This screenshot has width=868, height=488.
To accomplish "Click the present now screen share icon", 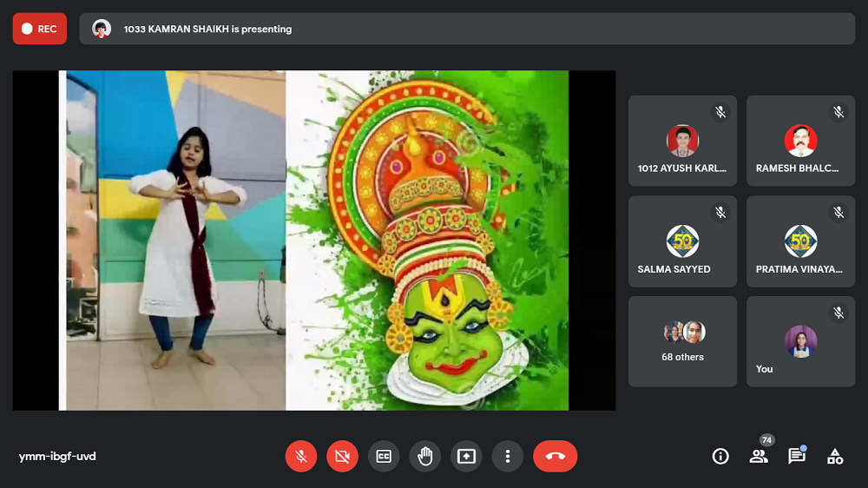I will (x=466, y=456).
